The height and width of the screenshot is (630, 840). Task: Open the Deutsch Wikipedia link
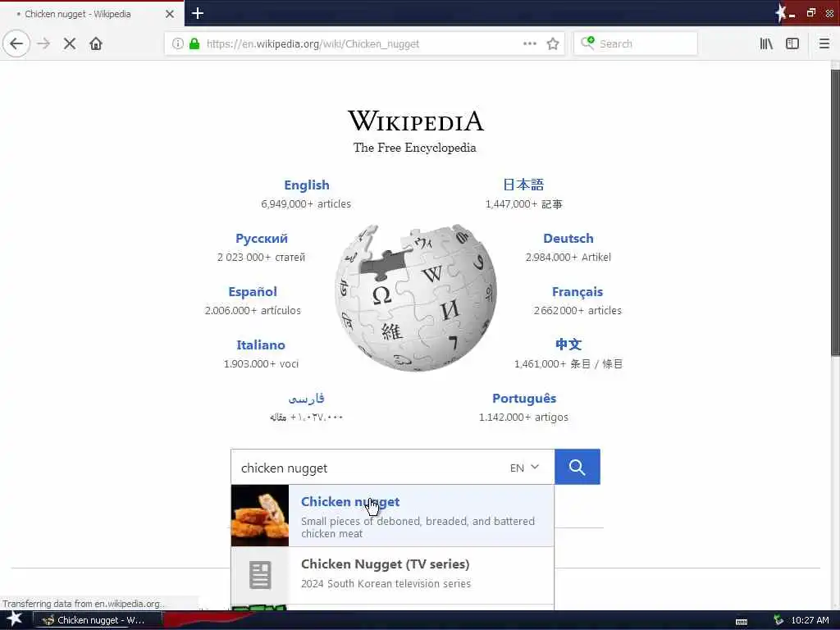coord(568,239)
